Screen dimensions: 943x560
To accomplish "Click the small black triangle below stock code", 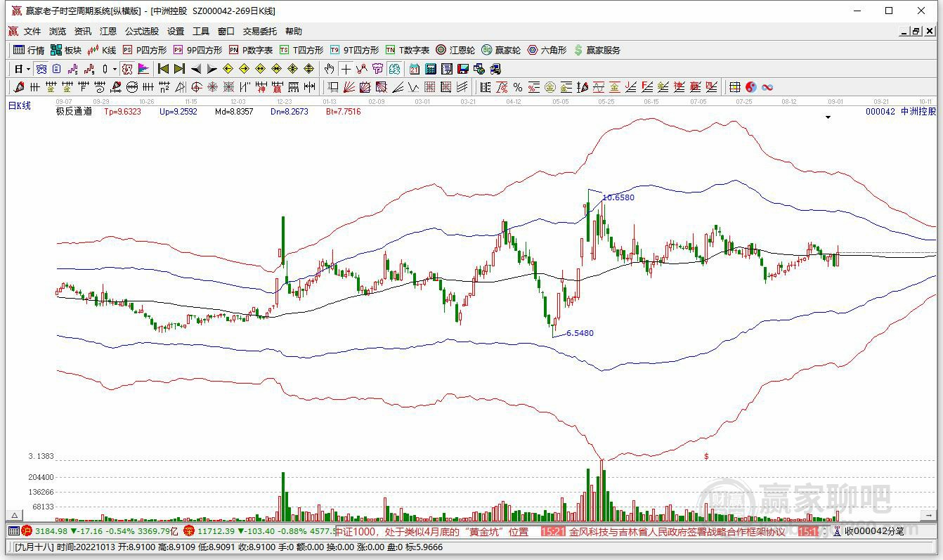I will [x=828, y=117].
